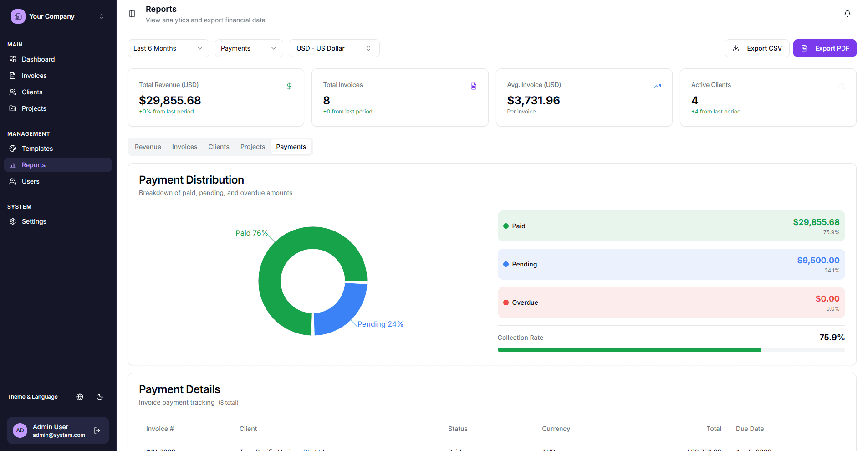Open the language globe selector
868x451 pixels.
80,397
